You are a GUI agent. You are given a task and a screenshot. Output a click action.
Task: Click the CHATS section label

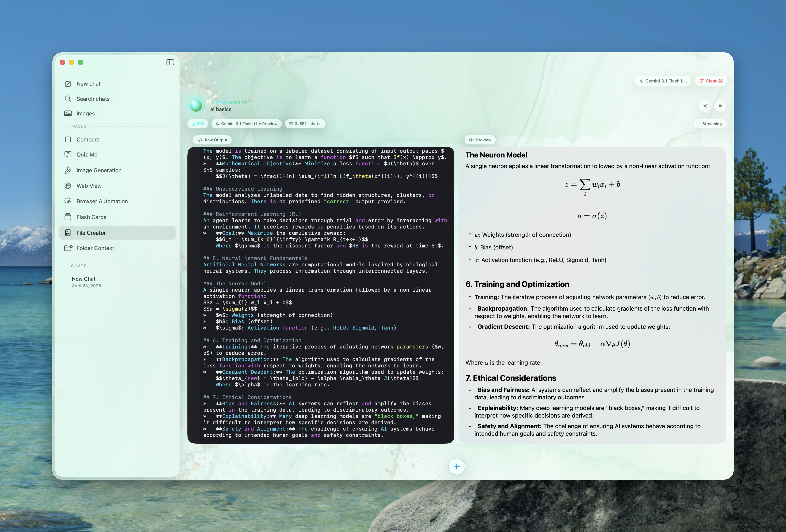pyautogui.click(x=79, y=266)
